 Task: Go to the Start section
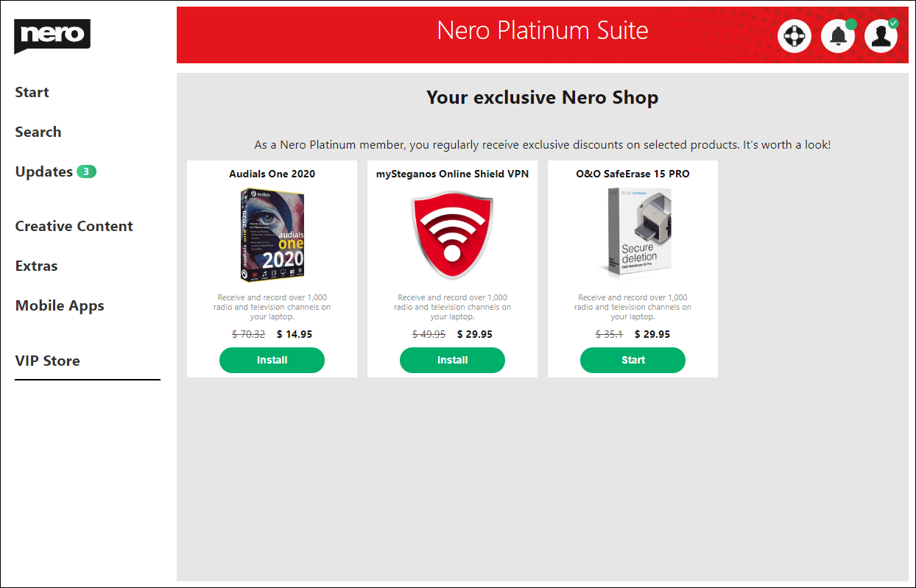tap(32, 92)
